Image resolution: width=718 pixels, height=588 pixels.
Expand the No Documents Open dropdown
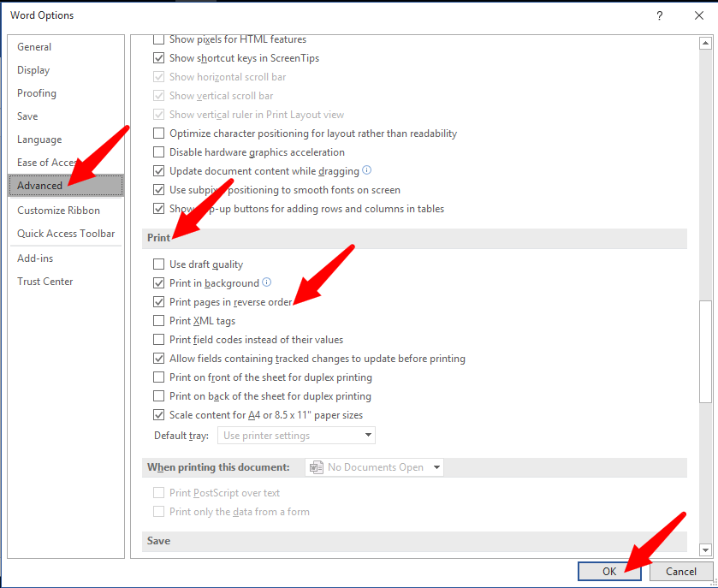click(x=435, y=467)
